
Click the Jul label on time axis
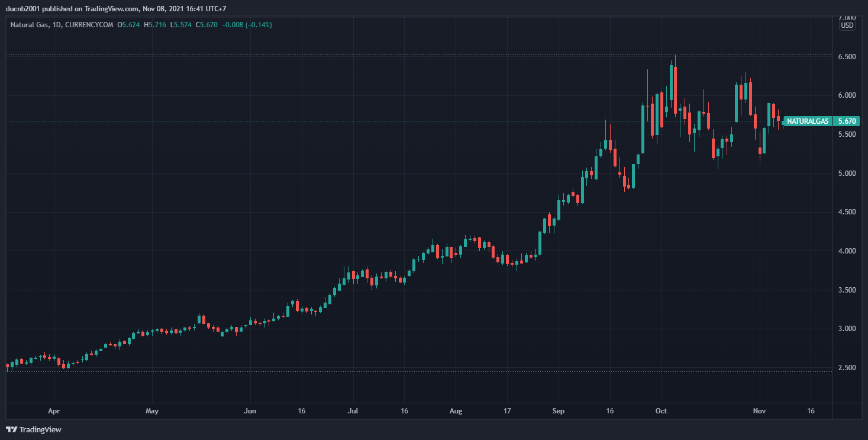(353, 410)
